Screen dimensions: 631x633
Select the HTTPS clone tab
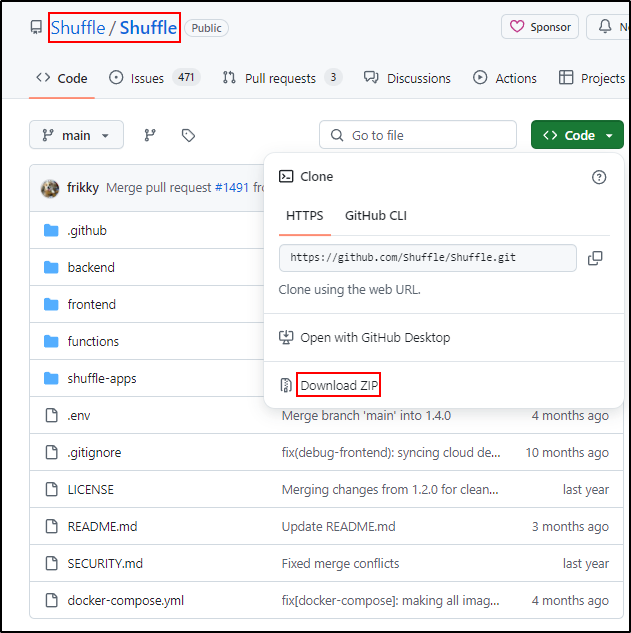[x=304, y=216]
